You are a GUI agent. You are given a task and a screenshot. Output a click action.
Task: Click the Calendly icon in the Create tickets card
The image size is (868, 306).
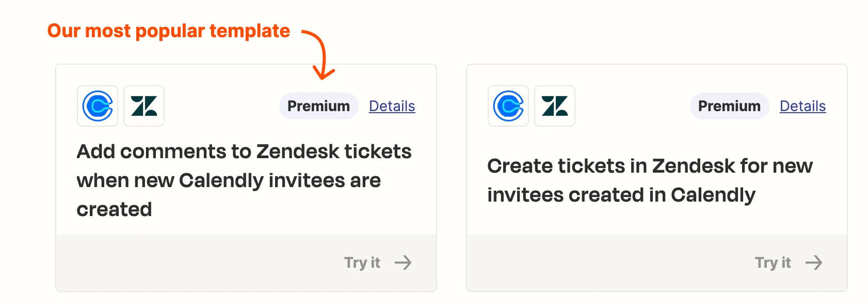point(508,106)
